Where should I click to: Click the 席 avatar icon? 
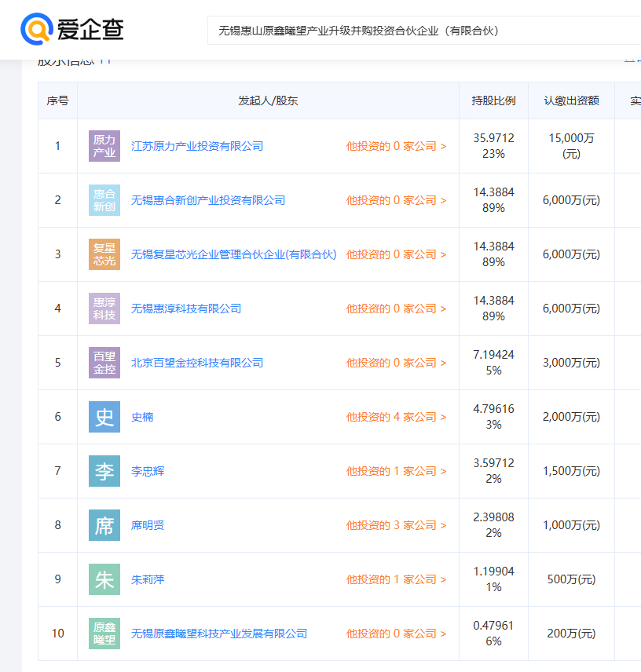point(104,525)
